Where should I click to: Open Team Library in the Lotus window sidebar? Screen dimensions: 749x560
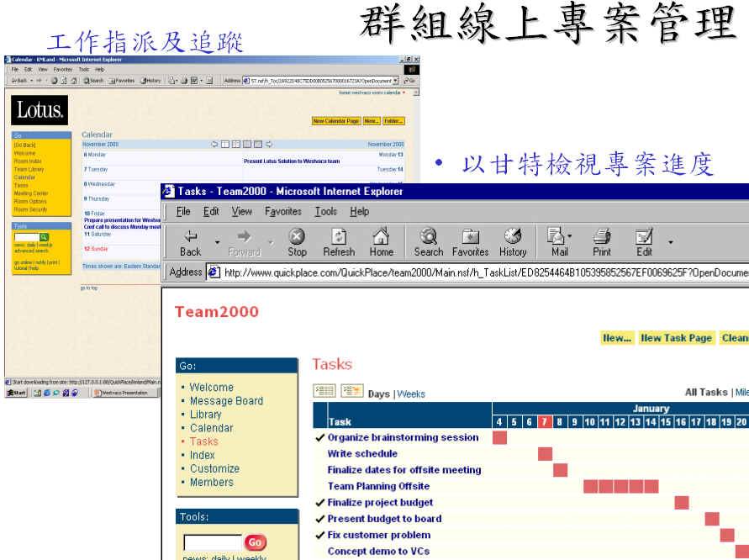29,169
